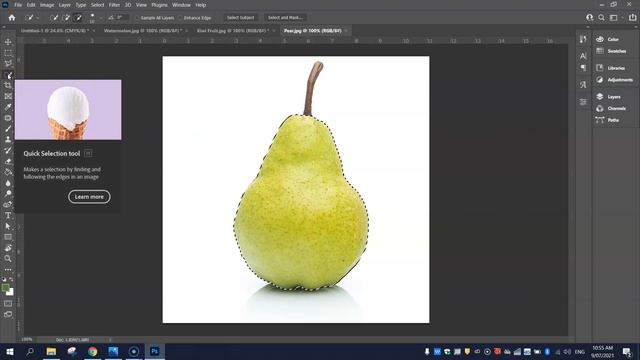Select the Crop tool
Image resolution: width=640 pixels, height=360 pixels.
tap(8, 85)
